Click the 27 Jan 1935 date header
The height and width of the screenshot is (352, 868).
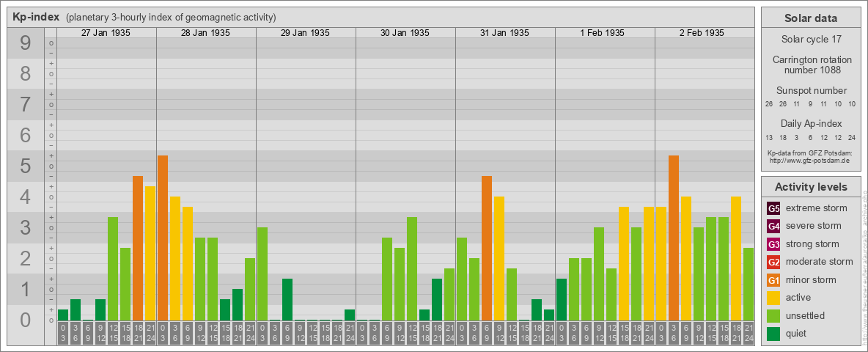coord(106,33)
